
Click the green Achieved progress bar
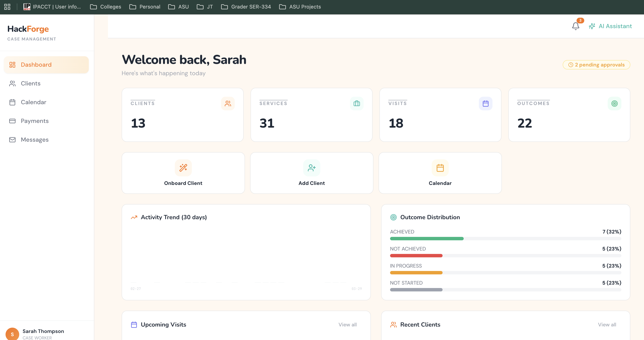coord(427,239)
